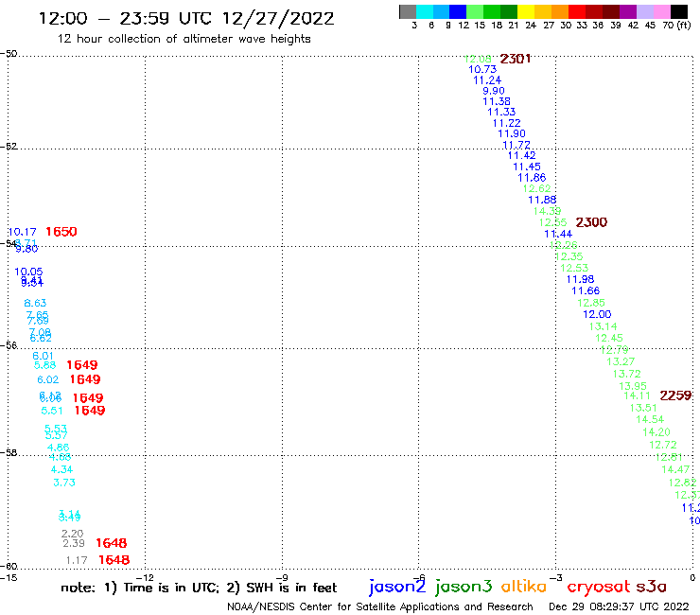Click the orange swatch in the color scale
The height and width of the screenshot is (615, 700).
560,11
